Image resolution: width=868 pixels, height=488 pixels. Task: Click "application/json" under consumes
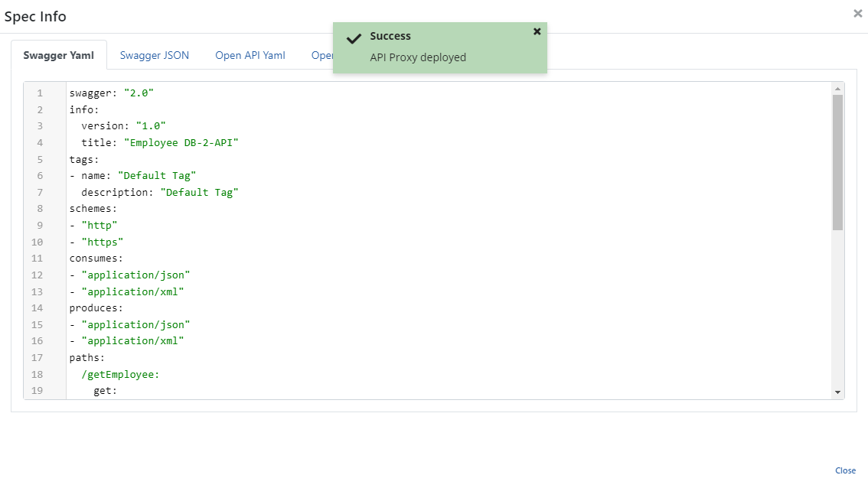click(135, 275)
